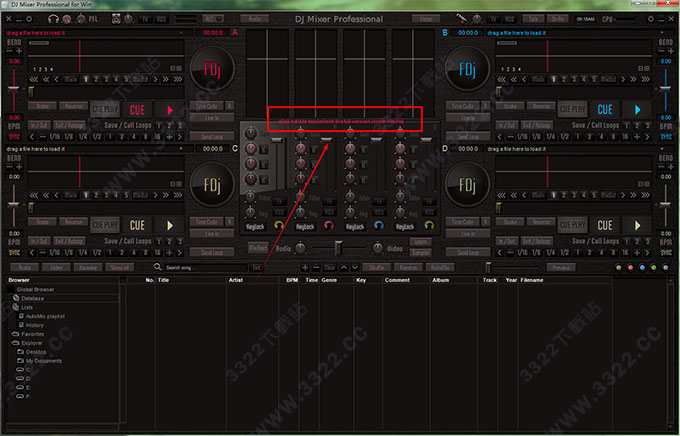Toggle the yellow headphone monitor in the mixer
This screenshot has width=680, height=436.
[279, 226]
